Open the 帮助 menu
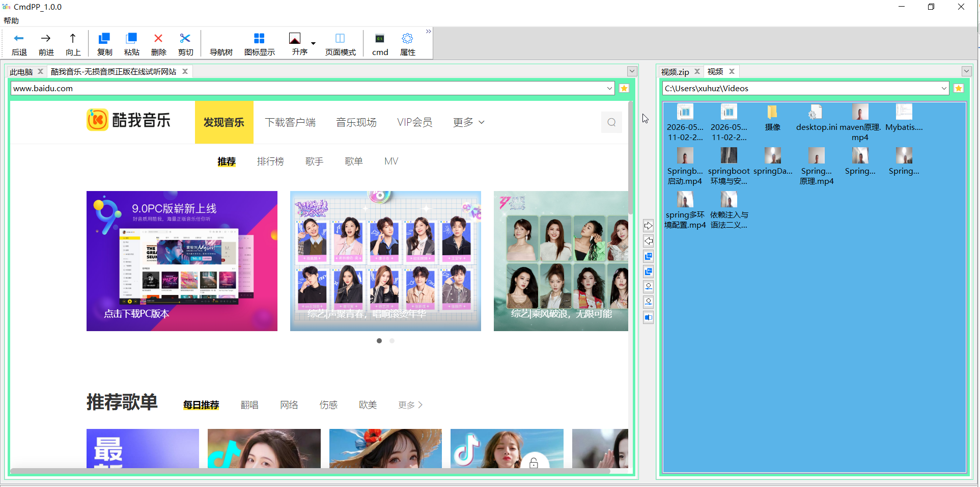The width and height of the screenshot is (980, 487). [11, 20]
